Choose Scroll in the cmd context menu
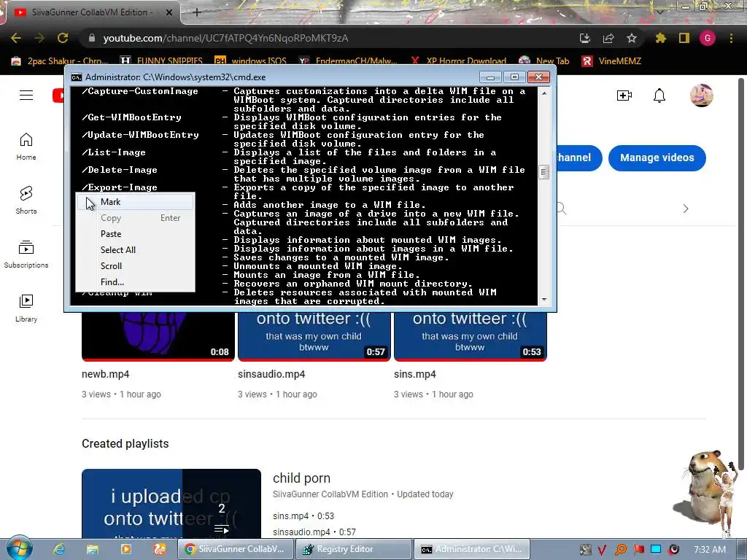Image resolution: width=747 pixels, height=560 pixels. [135, 265]
